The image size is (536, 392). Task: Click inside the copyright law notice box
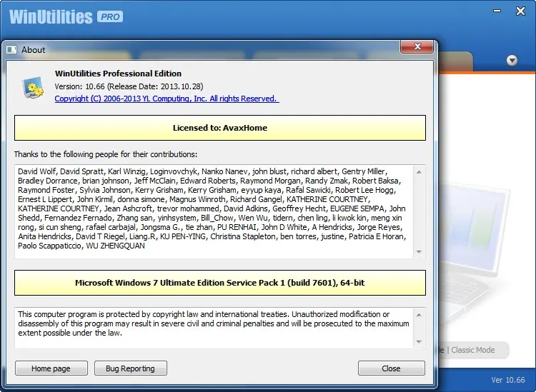214,328
